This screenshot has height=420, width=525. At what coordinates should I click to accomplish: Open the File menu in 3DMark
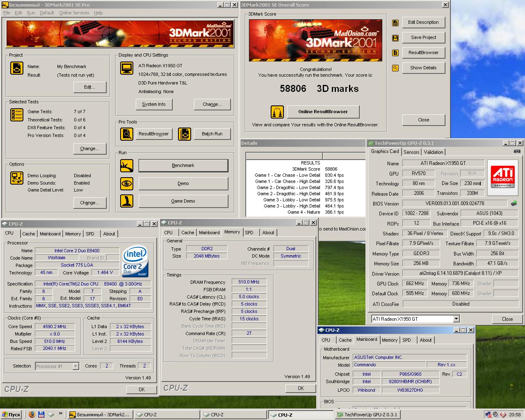tap(7, 13)
